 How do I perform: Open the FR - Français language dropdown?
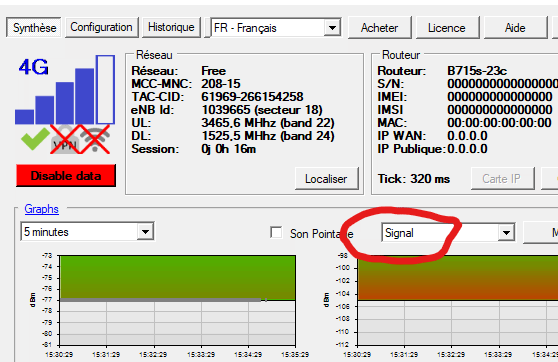[275, 27]
